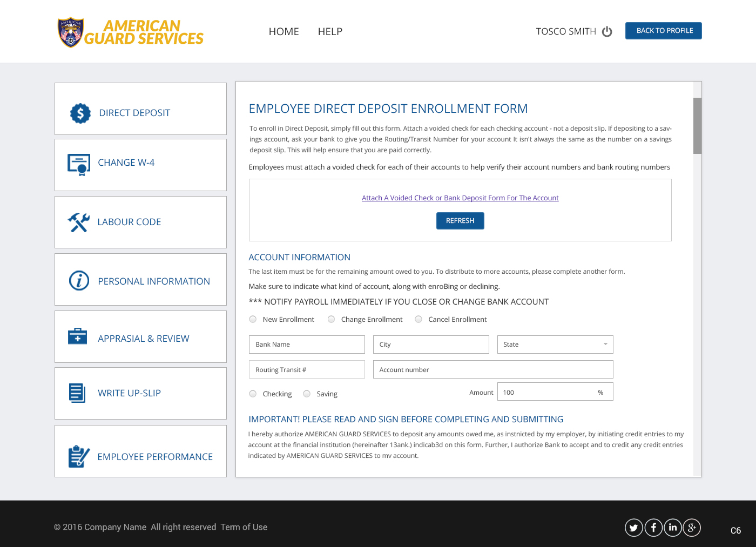This screenshot has height=547, width=756.
Task: Focus the Bank Name input field
Action: pyautogui.click(x=307, y=345)
